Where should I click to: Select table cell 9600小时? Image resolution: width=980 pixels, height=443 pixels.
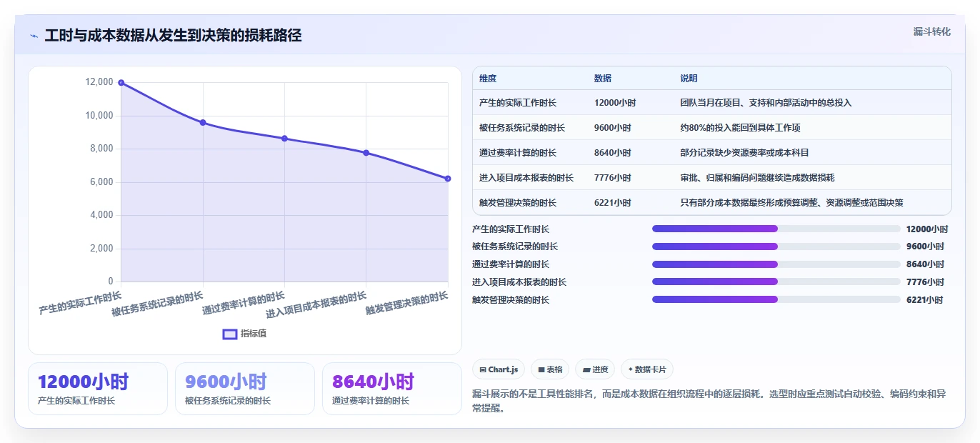coord(613,128)
